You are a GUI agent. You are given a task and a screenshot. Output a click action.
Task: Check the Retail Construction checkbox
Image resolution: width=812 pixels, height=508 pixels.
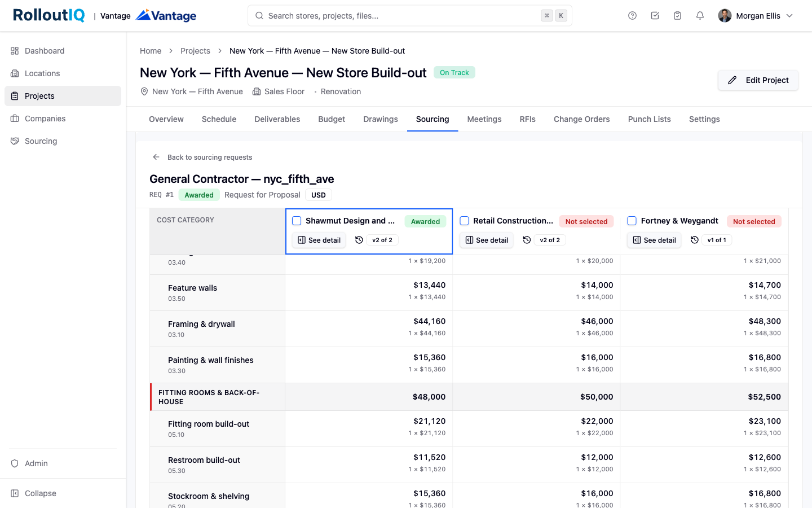point(465,221)
